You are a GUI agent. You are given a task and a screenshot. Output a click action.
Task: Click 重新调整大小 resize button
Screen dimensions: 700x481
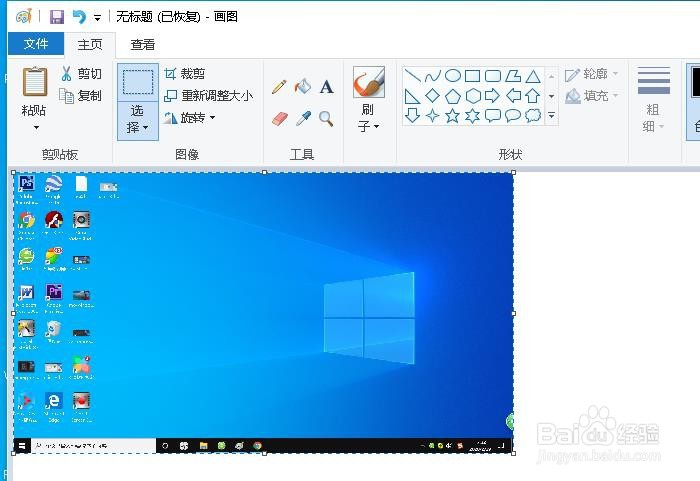(208, 96)
